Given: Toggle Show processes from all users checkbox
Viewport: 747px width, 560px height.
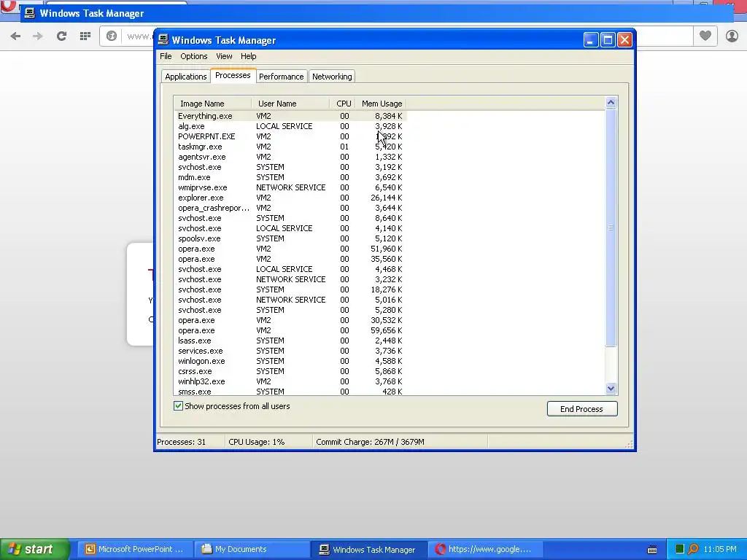Looking at the screenshot, I should [178, 406].
